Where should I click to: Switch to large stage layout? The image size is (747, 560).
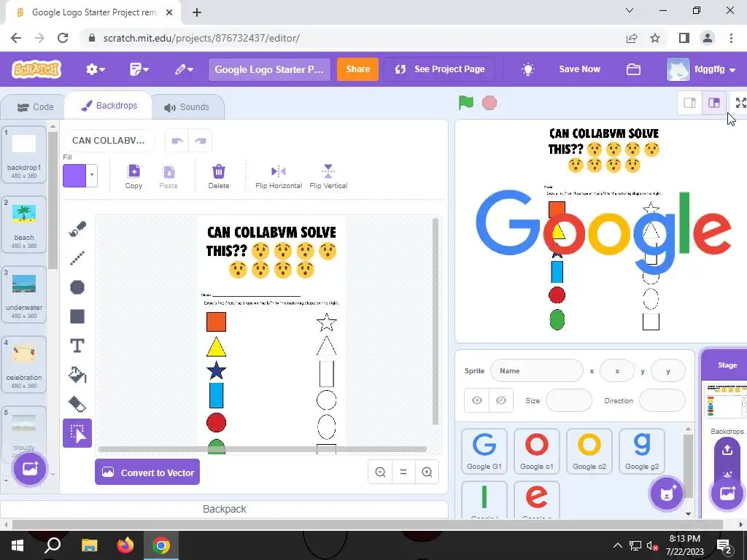[713, 103]
